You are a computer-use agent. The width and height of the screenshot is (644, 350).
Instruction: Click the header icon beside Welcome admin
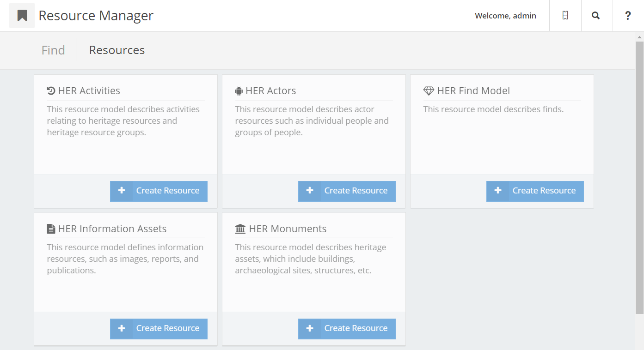(565, 16)
